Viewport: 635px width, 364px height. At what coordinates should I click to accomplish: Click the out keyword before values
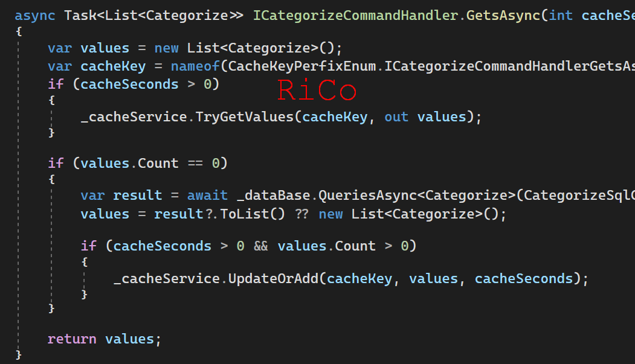pyautogui.click(x=396, y=117)
